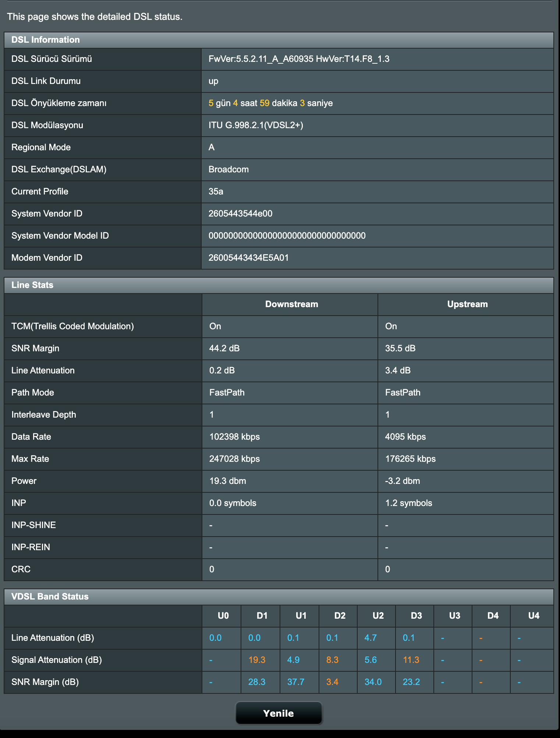
Task: Click the ITU G.998.2.1(VDSL2+) modulation value
Action: [x=256, y=125]
